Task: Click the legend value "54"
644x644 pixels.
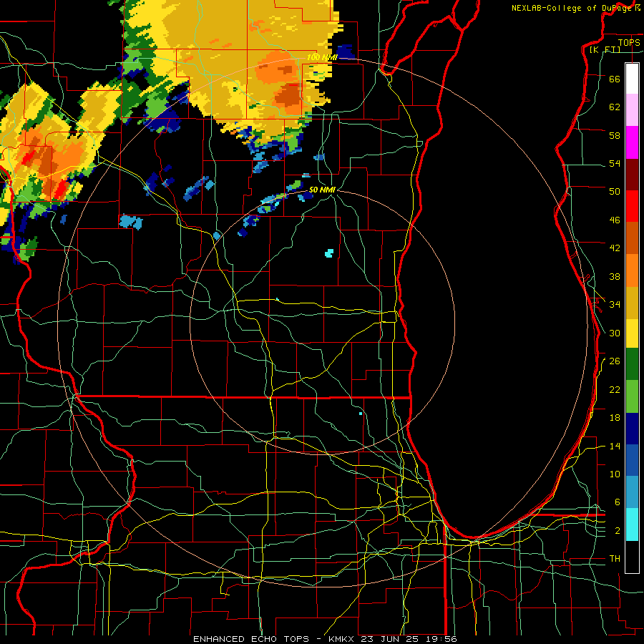Action: coord(615,163)
